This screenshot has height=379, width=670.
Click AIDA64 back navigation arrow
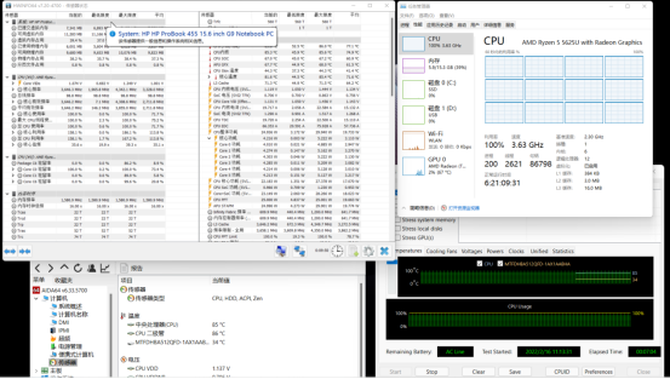coord(38,268)
